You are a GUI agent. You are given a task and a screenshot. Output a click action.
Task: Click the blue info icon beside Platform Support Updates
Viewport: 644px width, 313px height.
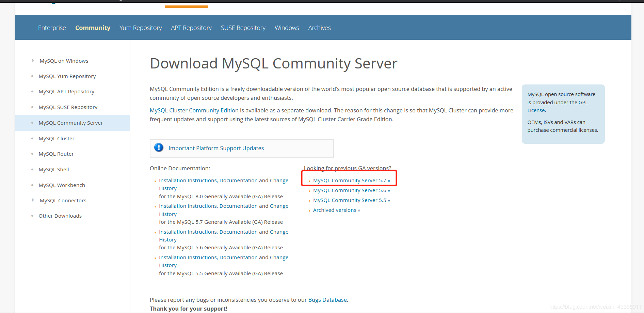point(158,148)
